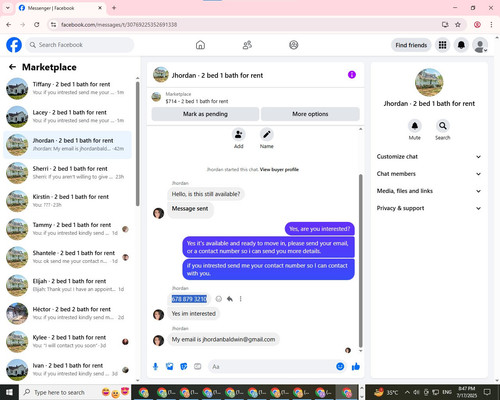Screen dimensions: 500x400
Task: Click the Find friends button
Action: pos(411,45)
